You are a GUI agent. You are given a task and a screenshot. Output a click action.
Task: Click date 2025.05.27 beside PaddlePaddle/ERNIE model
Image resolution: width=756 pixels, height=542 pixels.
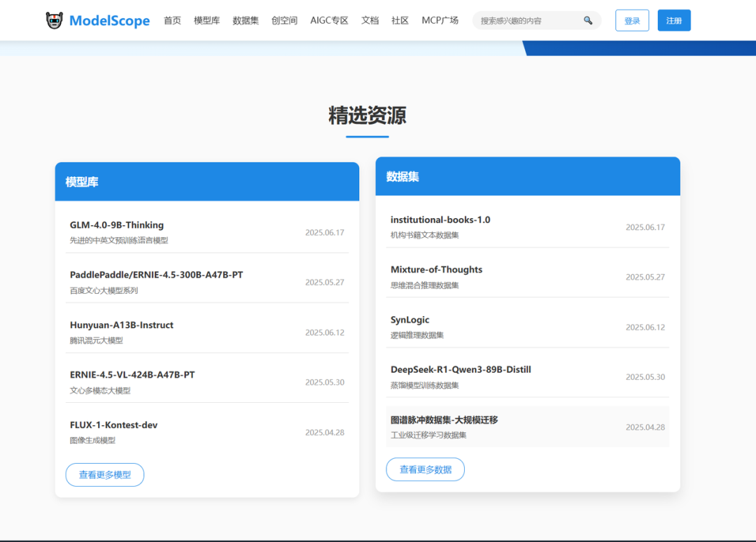point(325,283)
